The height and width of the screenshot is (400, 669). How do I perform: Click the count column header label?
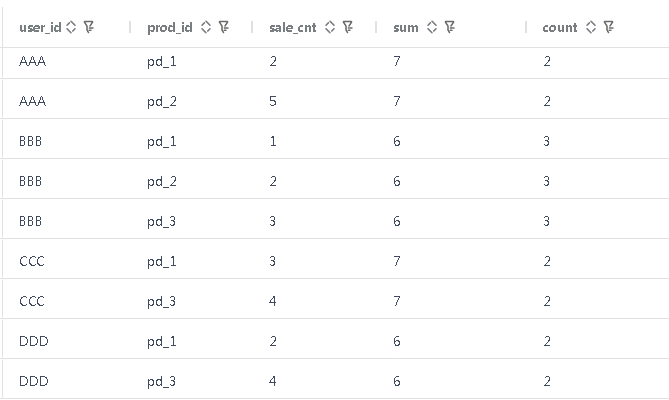[560, 28]
